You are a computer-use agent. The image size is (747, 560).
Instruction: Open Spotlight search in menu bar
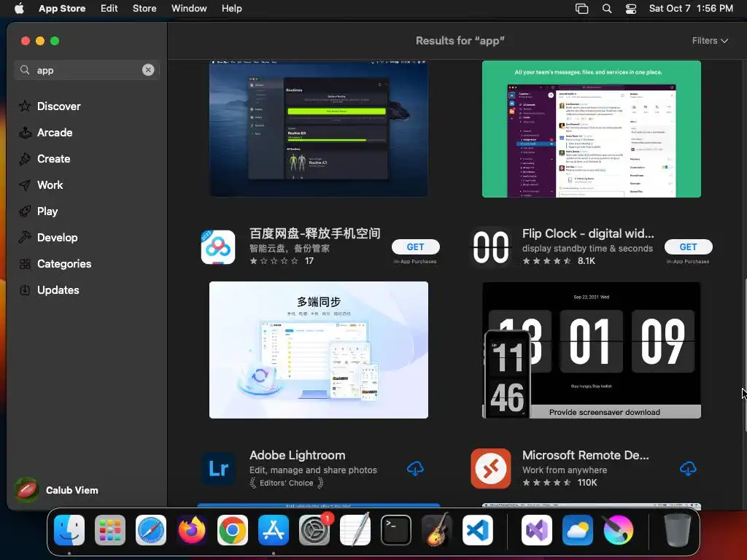[607, 9]
